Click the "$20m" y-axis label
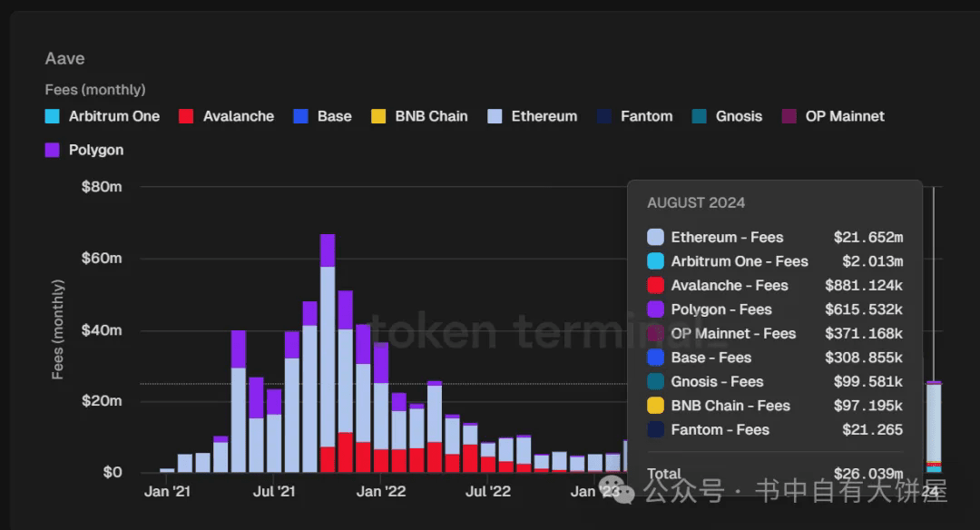This screenshot has height=530, width=980. [x=102, y=400]
